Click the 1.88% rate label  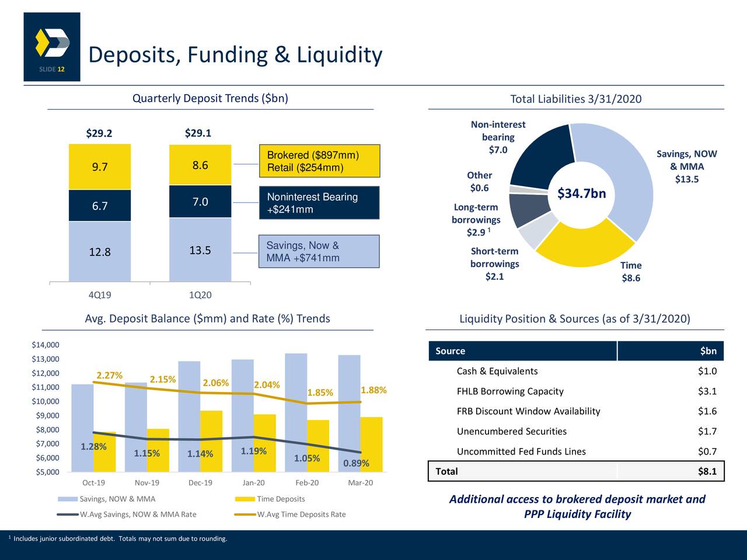click(374, 390)
